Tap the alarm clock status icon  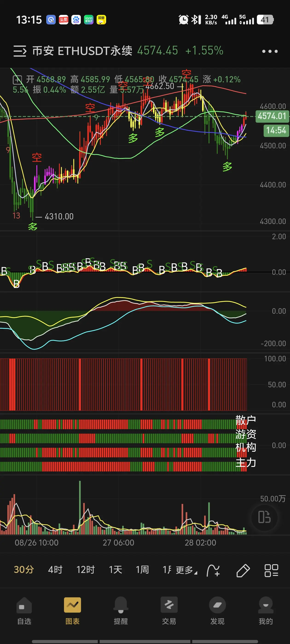point(183,20)
